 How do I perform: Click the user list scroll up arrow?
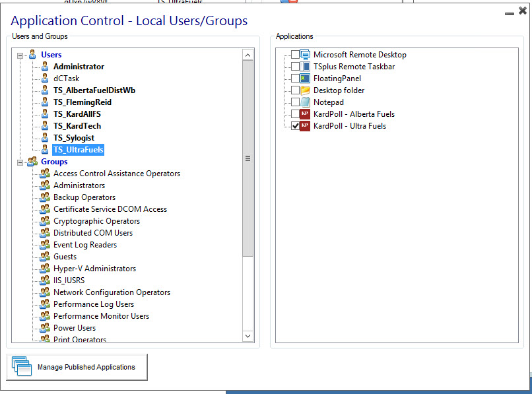(x=248, y=55)
